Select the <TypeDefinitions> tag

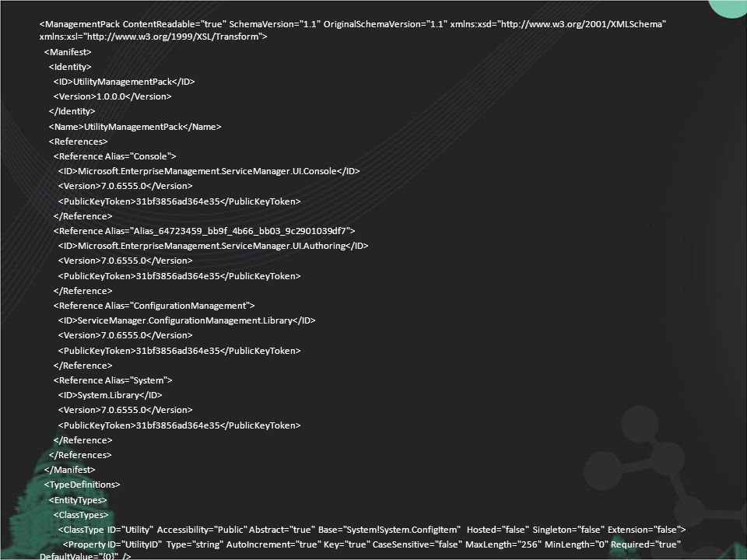click(x=82, y=485)
